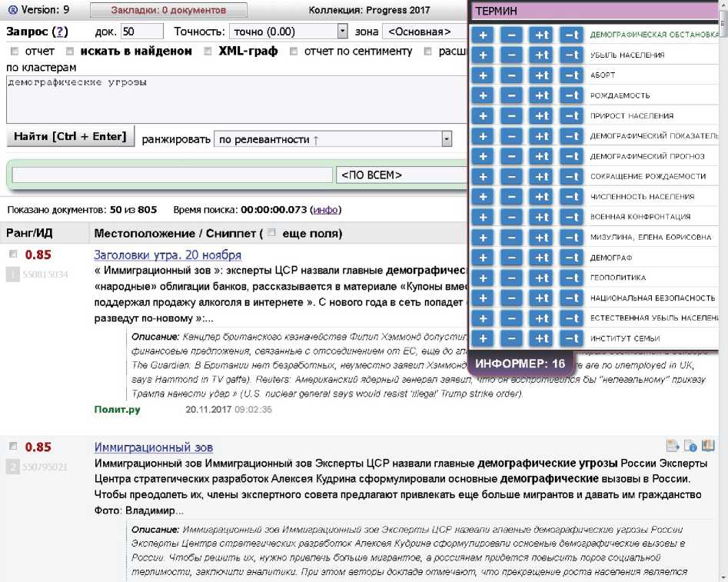Viewport: 728px width, 582px height.
Task: Click the source name Полит.ру
Action: (117, 409)
